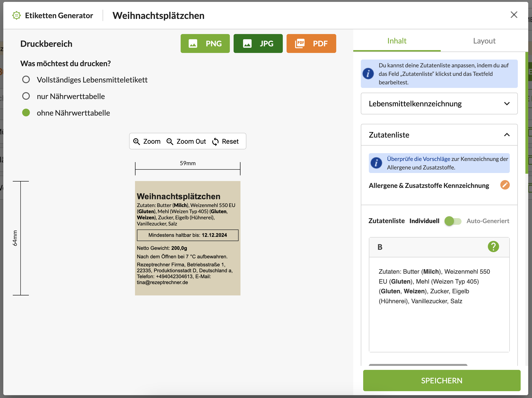Click the SPEICHERN button
The image size is (532, 398).
pyautogui.click(x=442, y=381)
